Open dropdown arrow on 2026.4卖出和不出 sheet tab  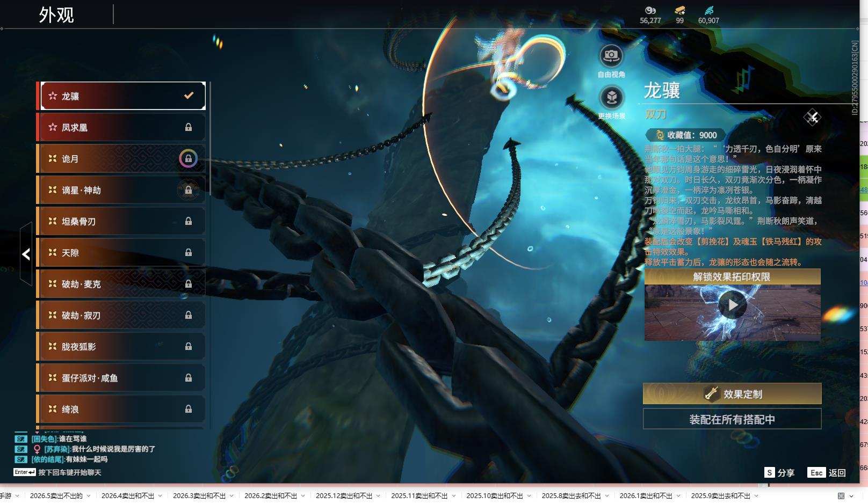tap(160, 496)
